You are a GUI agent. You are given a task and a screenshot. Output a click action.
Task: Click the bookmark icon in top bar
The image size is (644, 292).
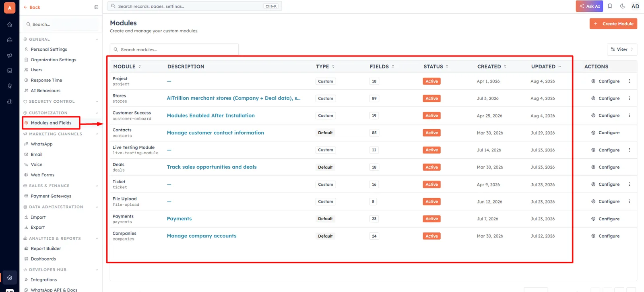coord(610,6)
